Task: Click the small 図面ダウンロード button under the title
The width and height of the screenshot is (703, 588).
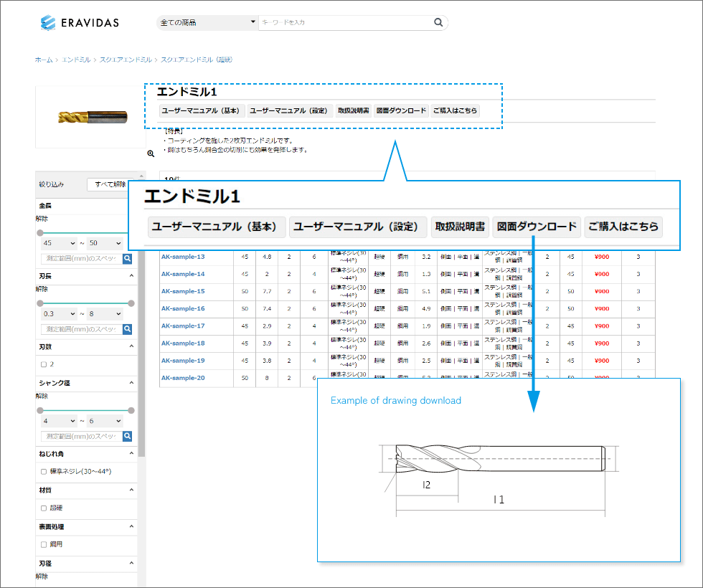Action: (401, 110)
